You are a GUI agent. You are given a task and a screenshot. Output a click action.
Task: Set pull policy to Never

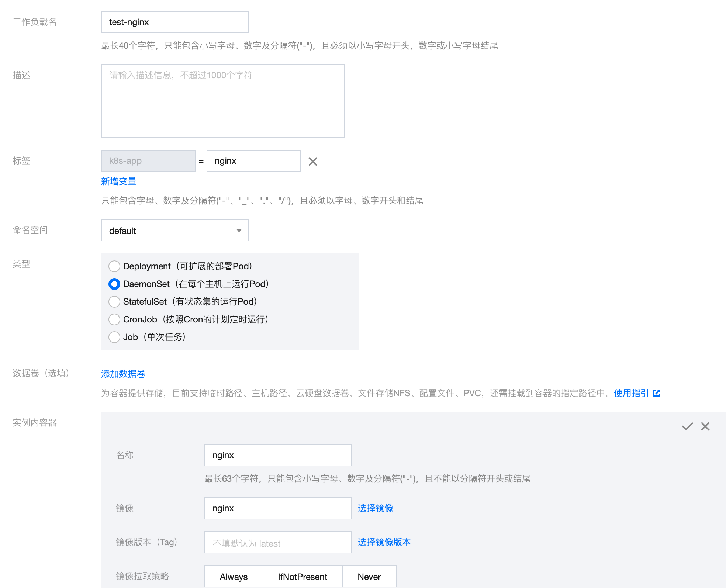point(369,576)
